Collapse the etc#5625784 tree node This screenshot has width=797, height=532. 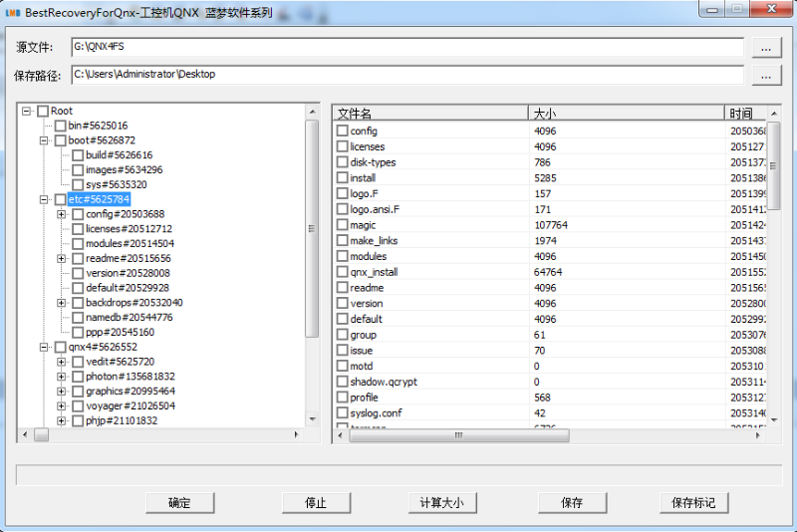pyautogui.click(x=45, y=199)
